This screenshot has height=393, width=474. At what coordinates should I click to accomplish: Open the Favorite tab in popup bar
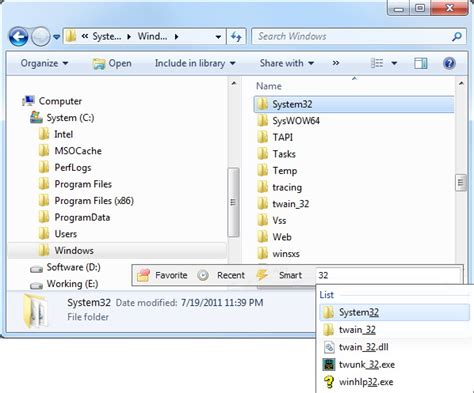click(x=162, y=275)
